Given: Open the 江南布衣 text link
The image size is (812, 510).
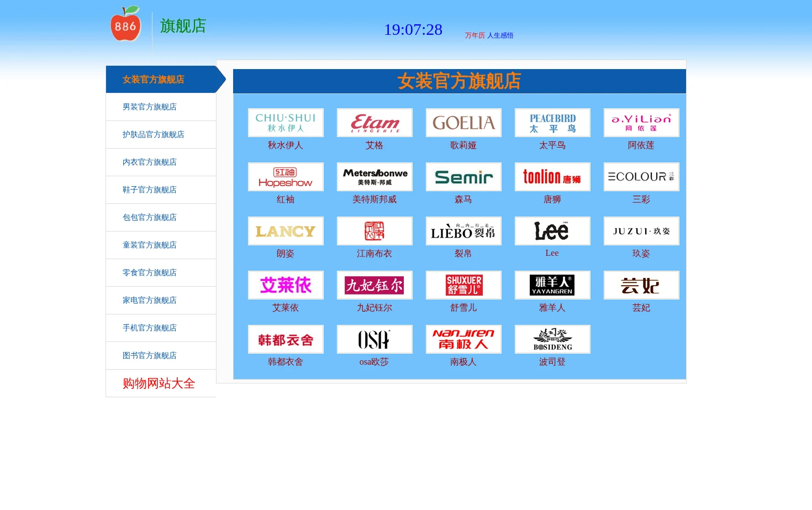Looking at the screenshot, I should click(375, 254).
